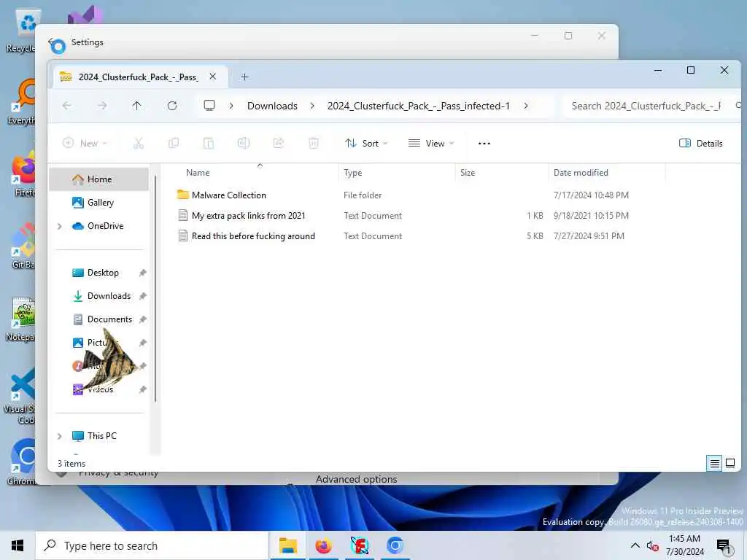The image size is (747, 560).
Task: Click Downloads in the address breadcrumb
Action: click(x=272, y=106)
